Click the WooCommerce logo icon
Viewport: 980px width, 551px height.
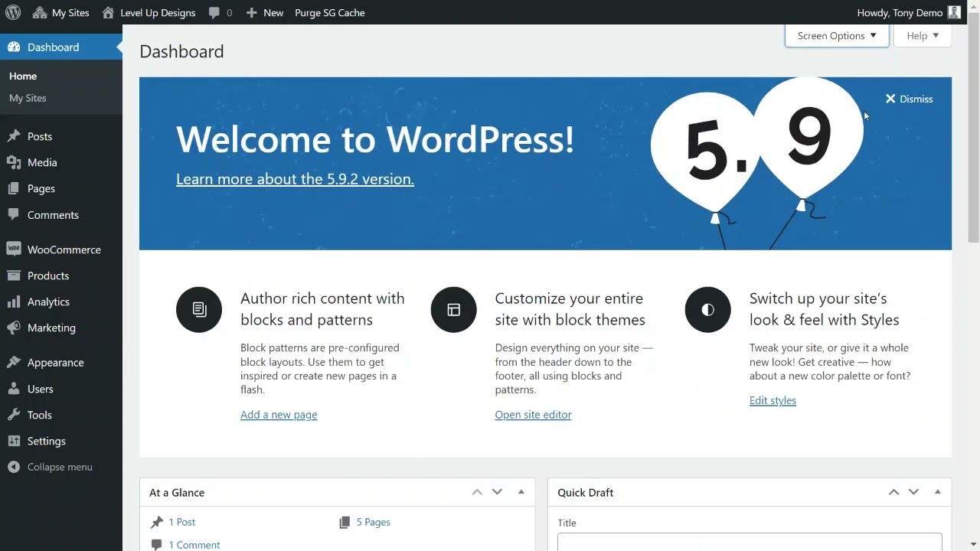(14, 249)
